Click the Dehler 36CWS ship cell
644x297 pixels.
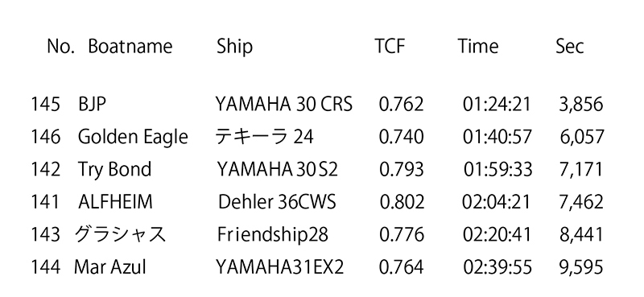pos(277,202)
